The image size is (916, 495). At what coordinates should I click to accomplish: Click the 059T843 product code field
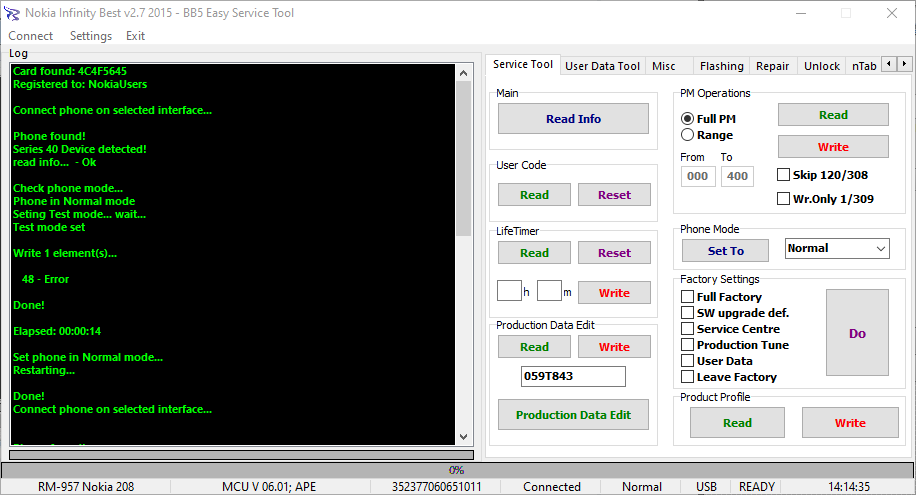(573, 376)
